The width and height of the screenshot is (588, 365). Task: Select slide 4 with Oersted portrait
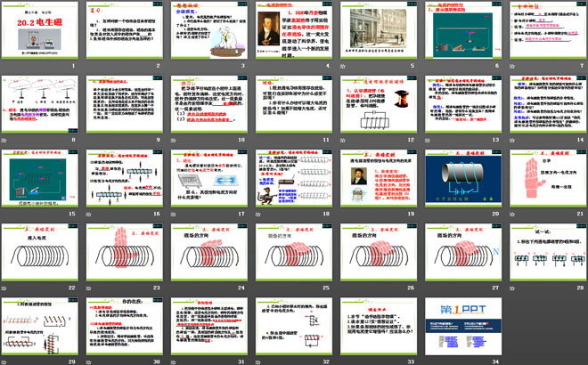tap(294, 30)
